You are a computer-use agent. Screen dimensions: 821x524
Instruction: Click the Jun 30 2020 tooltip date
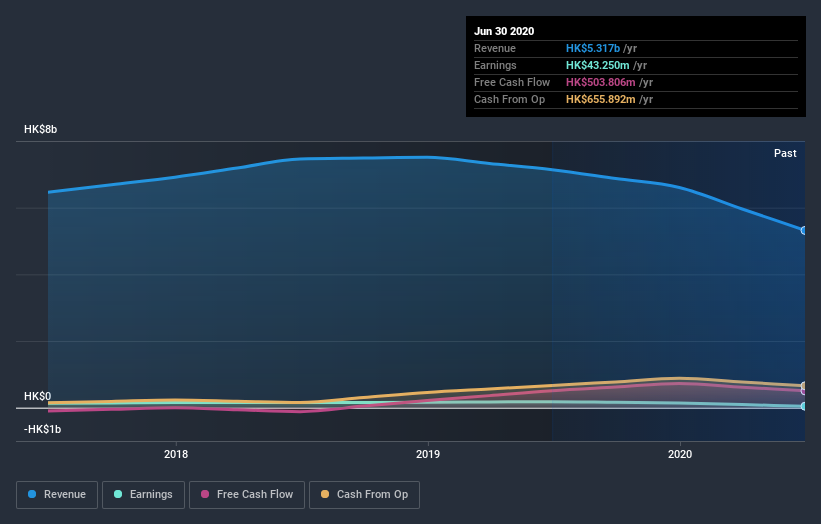point(504,31)
